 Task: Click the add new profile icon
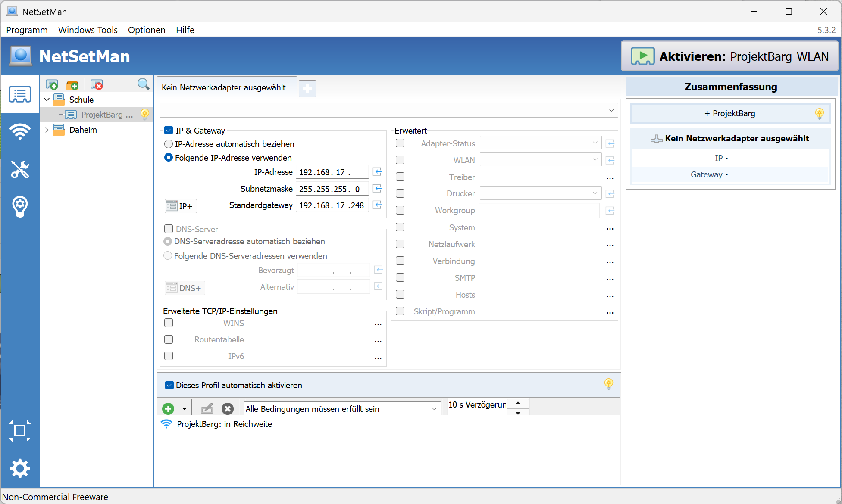52,84
